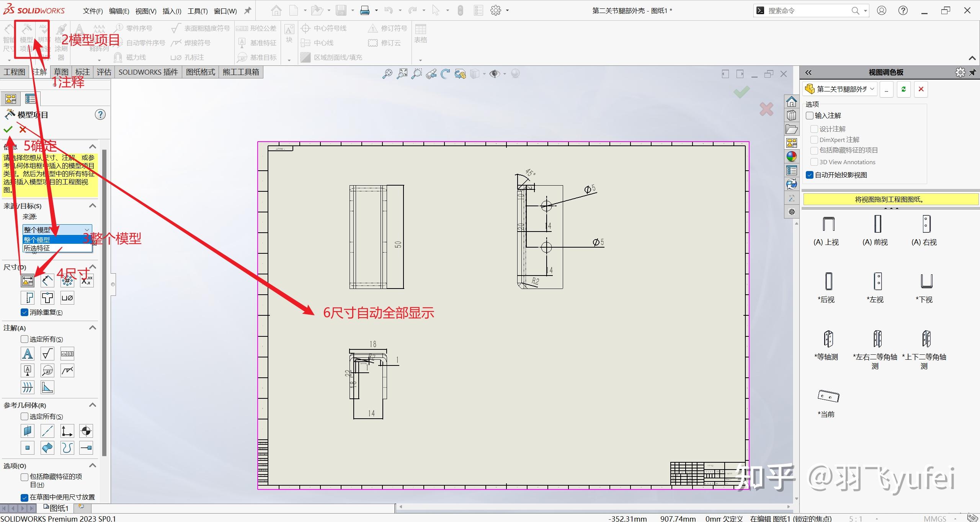This screenshot has height=522, width=980.
Task: Collapse the 参考几何体(R) section
Action: pos(93,405)
